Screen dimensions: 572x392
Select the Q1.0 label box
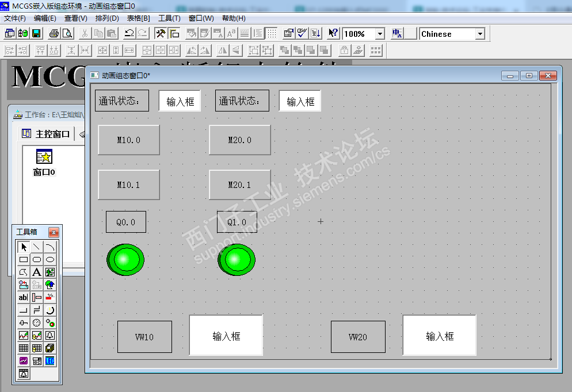pyautogui.click(x=237, y=222)
